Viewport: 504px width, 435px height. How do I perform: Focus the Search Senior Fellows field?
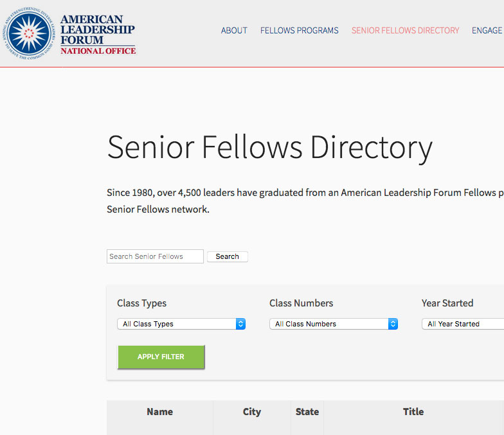[155, 256]
